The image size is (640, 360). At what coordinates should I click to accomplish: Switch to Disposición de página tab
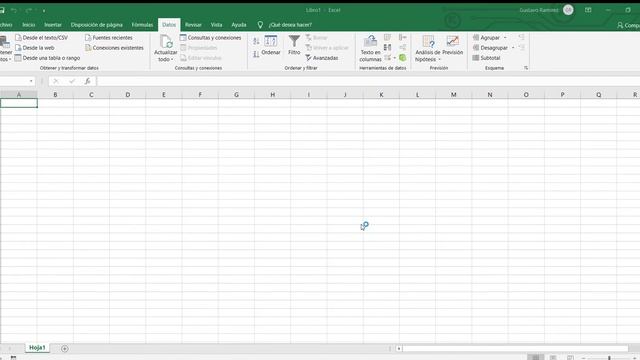click(x=97, y=25)
